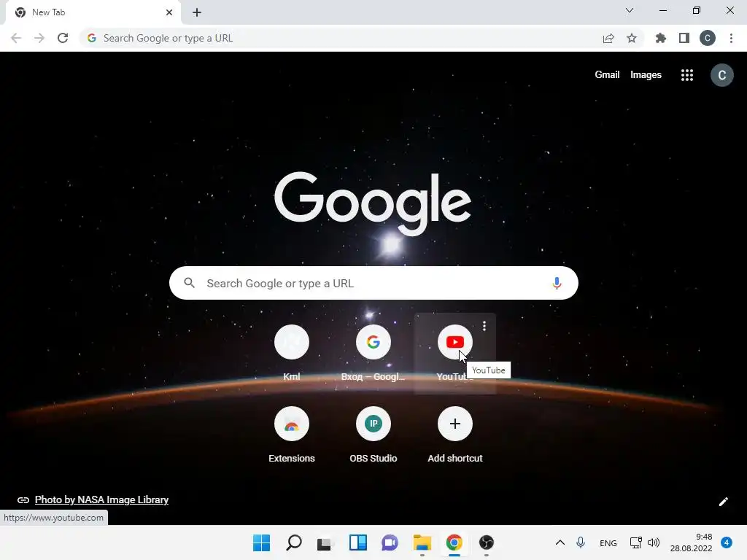
Task: Open network settings from the tray icon
Action: coord(635,542)
